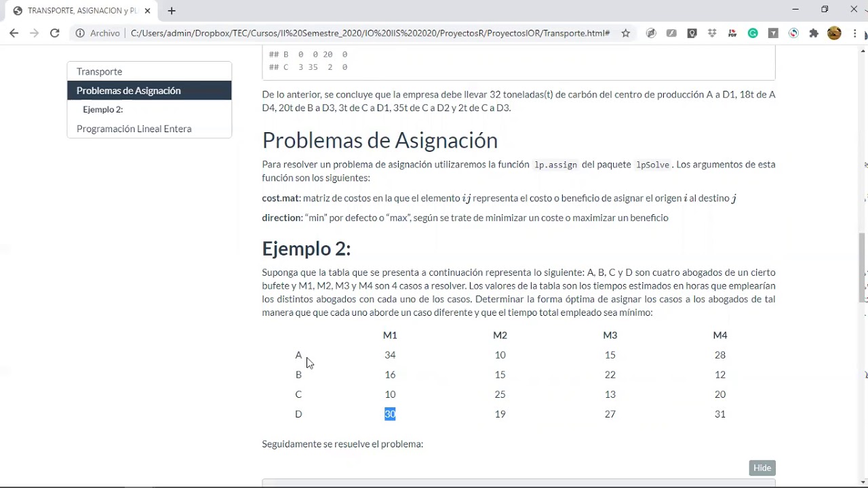
Task: View site information icon next to Archivo
Action: point(80,33)
